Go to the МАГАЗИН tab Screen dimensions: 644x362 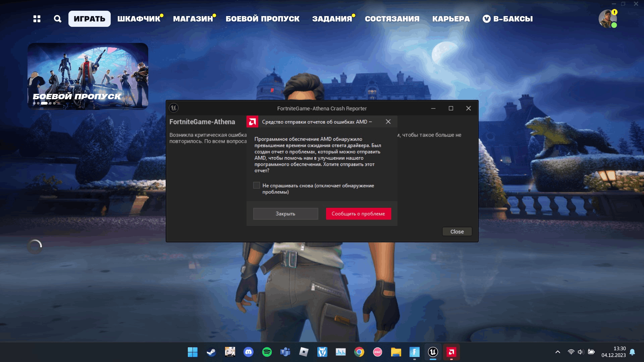193,19
